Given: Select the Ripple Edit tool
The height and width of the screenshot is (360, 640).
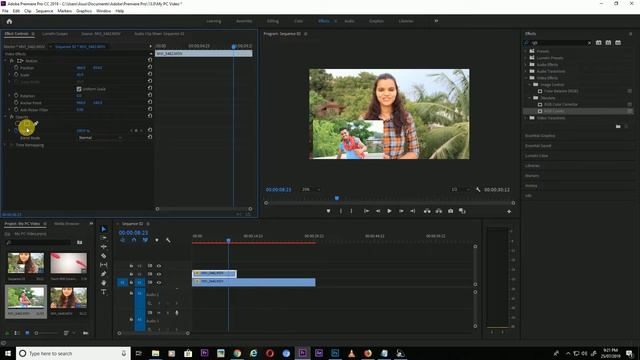Looking at the screenshot, I should click(104, 247).
